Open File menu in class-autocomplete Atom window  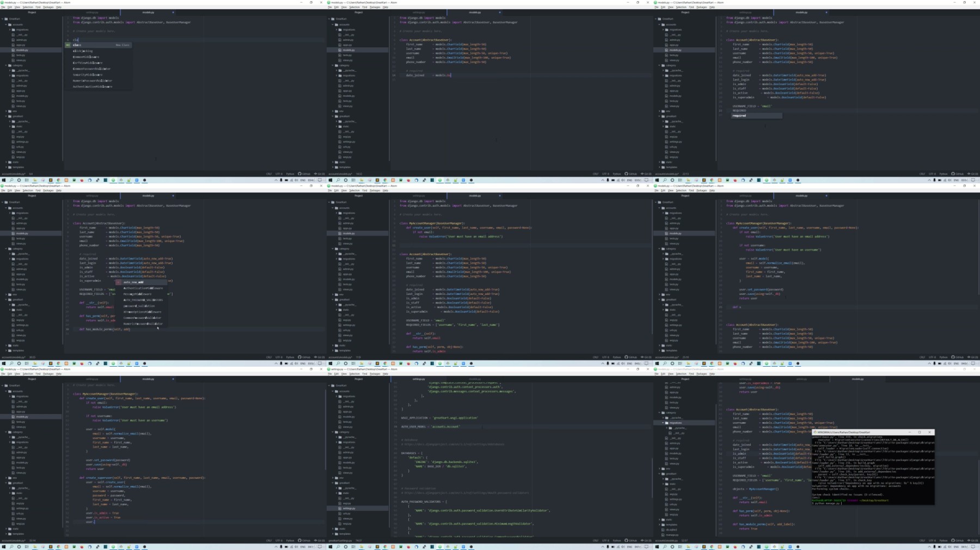(3, 7)
